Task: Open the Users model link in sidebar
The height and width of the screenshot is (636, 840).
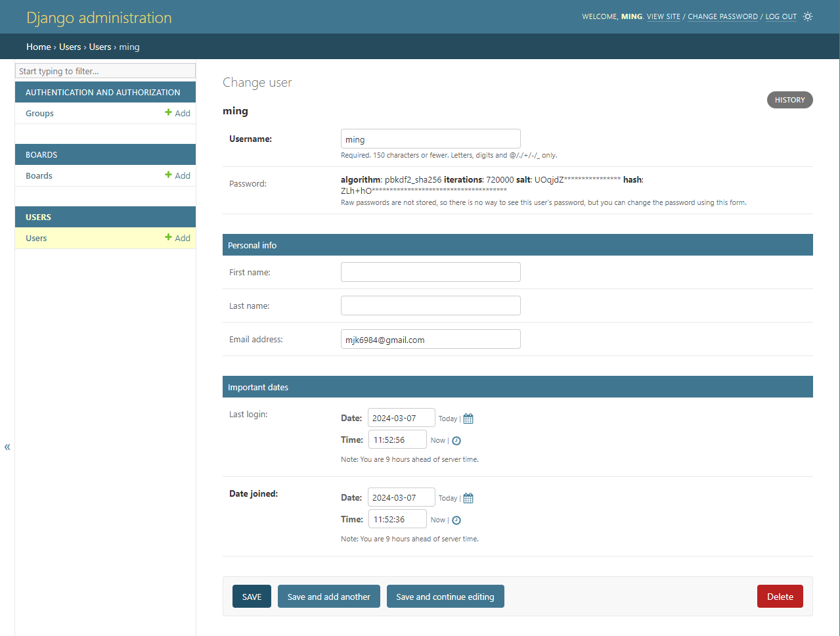Action: [36, 238]
